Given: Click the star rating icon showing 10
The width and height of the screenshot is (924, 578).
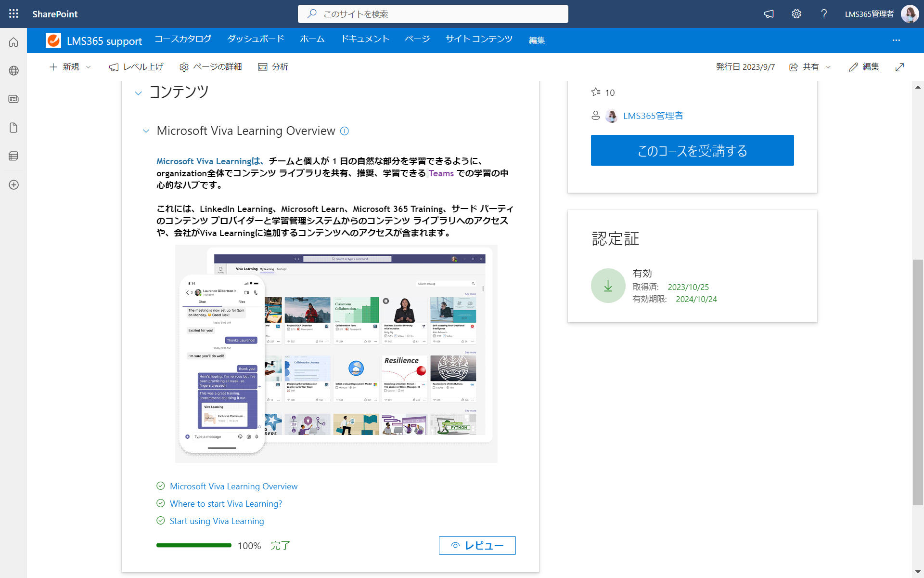Looking at the screenshot, I should [596, 92].
